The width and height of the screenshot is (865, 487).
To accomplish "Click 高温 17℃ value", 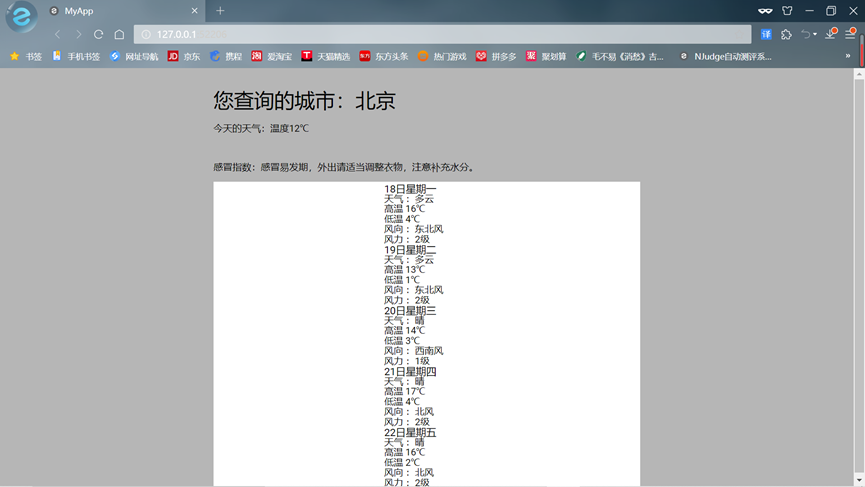I will point(404,392).
